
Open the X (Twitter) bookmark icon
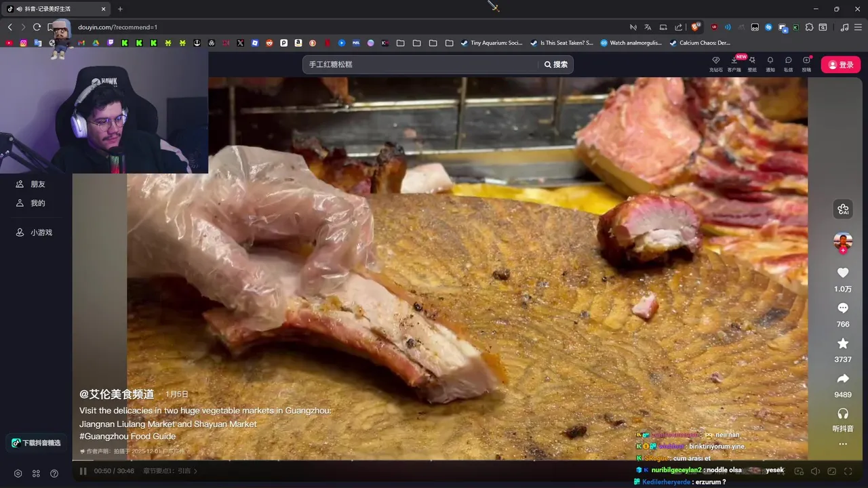pyautogui.click(x=240, y=43)
